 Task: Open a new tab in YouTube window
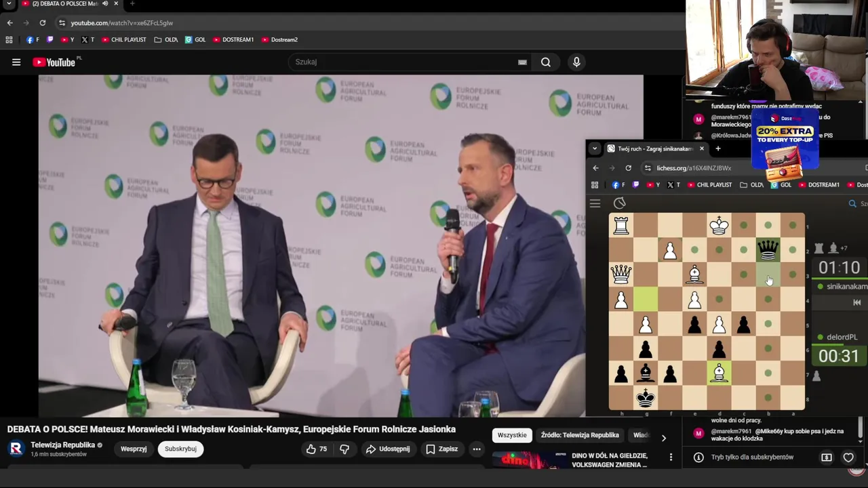pyautogui.click(x=132, y=3)
